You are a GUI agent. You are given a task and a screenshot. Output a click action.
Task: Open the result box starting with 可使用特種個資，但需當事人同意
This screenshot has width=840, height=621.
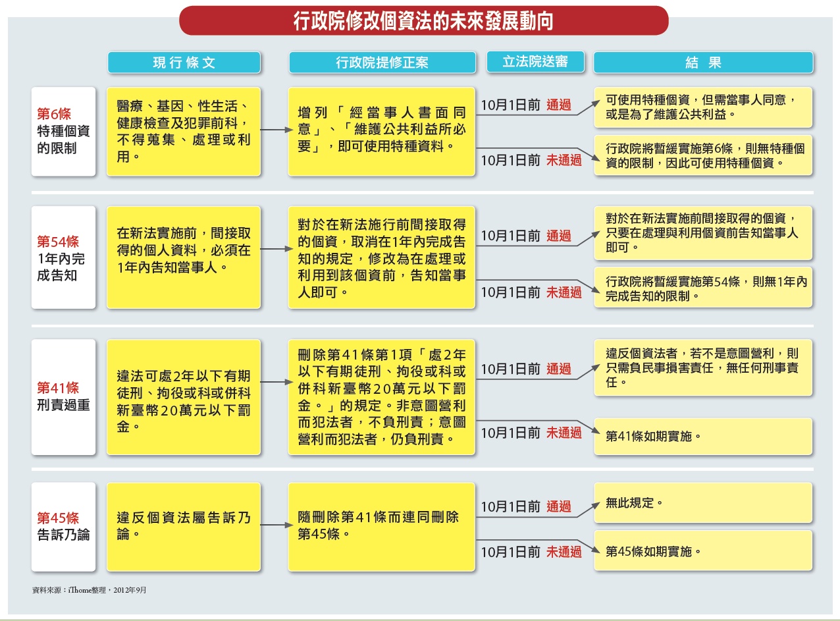point(703,107)
